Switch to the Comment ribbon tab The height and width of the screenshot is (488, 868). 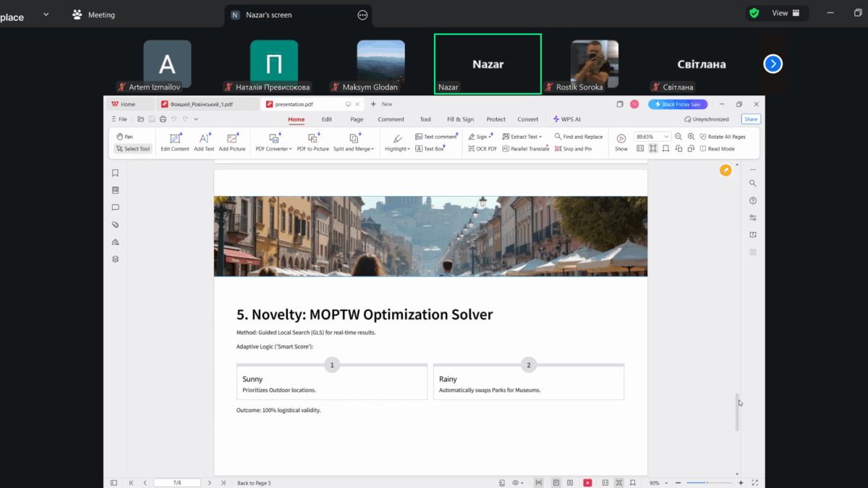(x=391, y=119)
